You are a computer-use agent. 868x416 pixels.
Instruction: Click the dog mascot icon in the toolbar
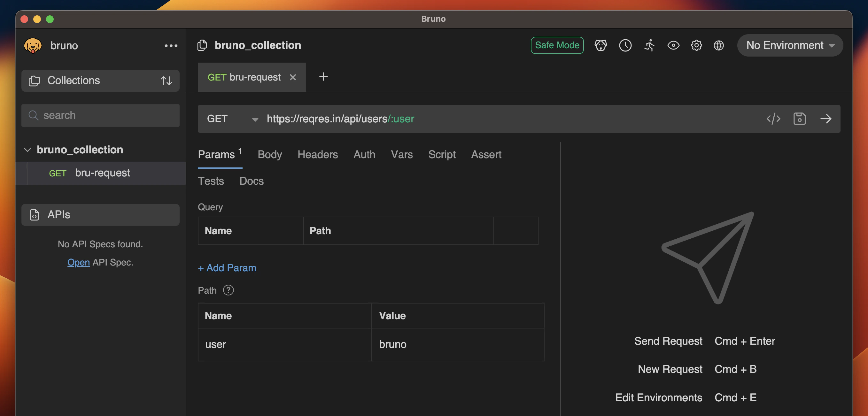601,45
